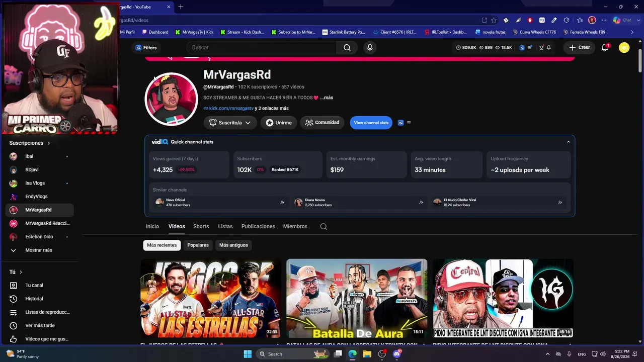Screen dimensions: 644x362
Task: Click the YouTube Buscar search field
Action: click(262, 47)
